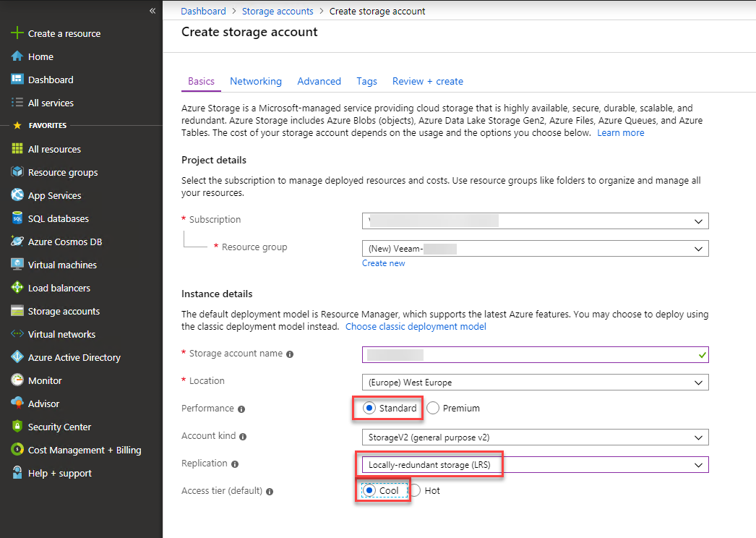Collapse the sidebar with the double chevron
The width and height of the screenshot is (756, 538).
(x=153, y=11)
